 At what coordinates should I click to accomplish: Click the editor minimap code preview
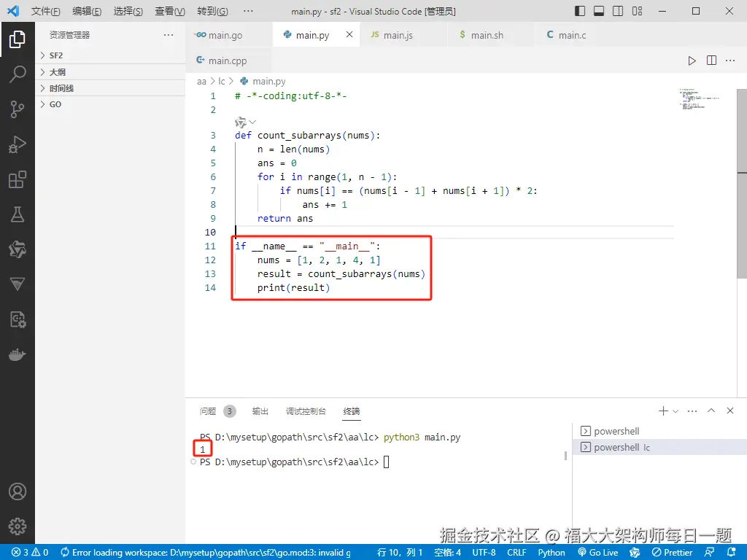[x=699, y=99]
